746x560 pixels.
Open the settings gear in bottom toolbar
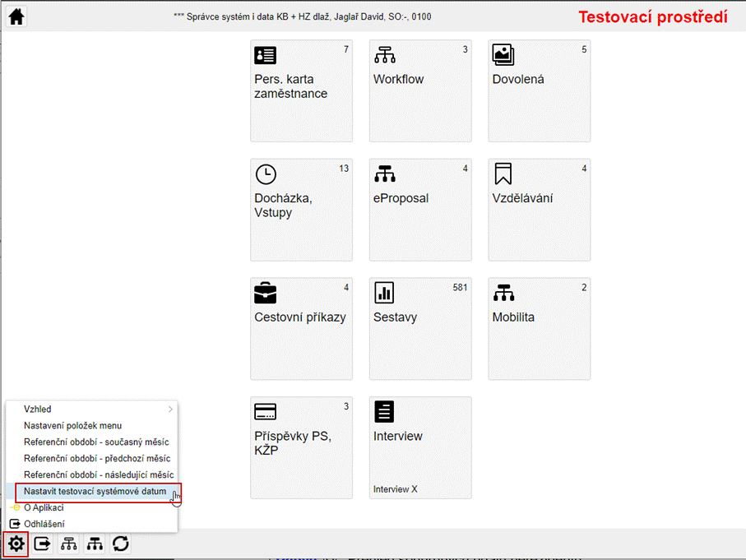(16, 544)
